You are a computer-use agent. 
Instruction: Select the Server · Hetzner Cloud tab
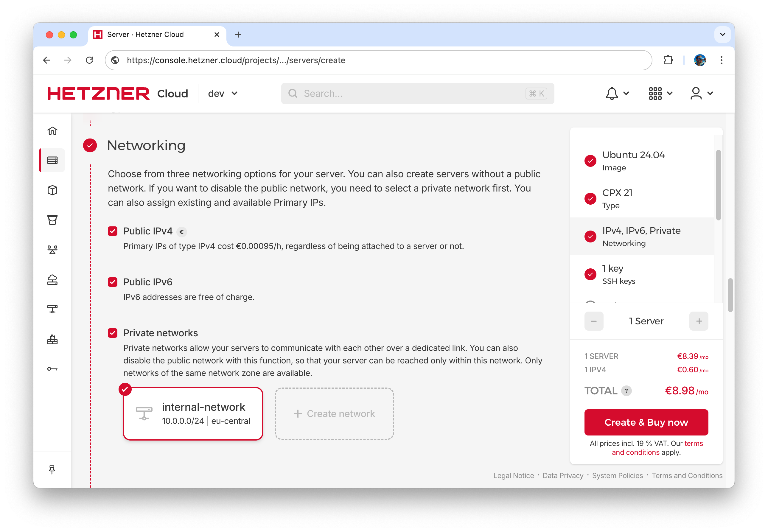coord(157,35)
